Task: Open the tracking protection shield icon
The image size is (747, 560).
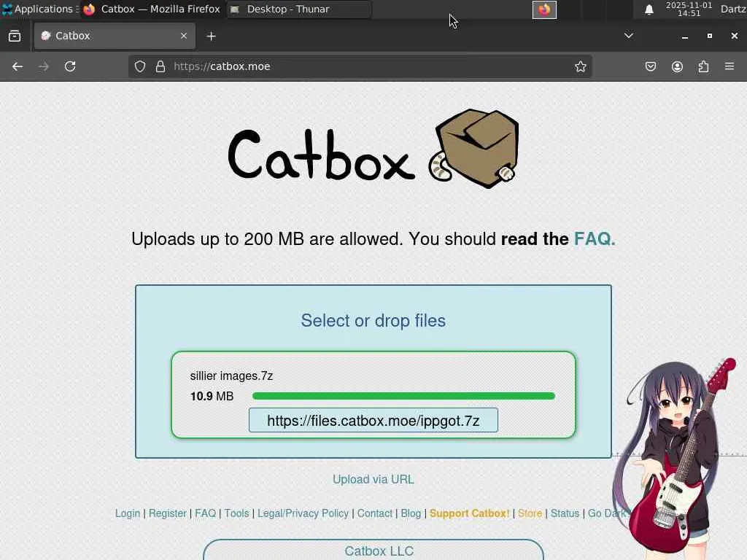Action: pyautogui.click(x=139, y=66)
